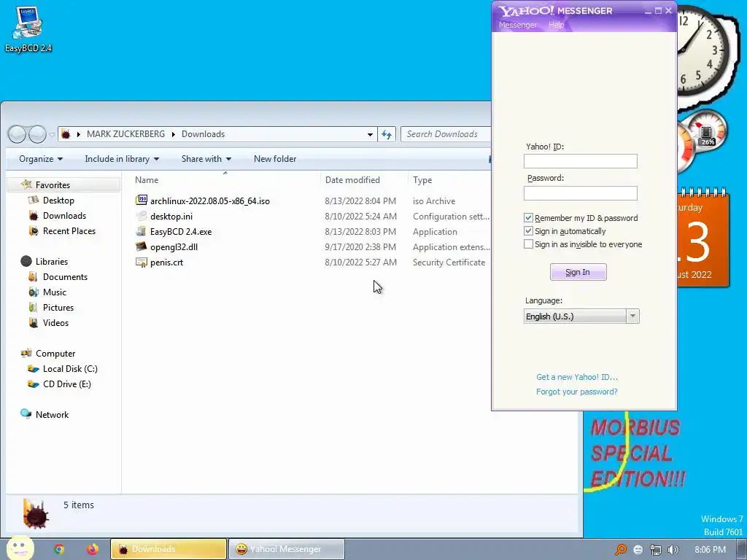Click the CD Drive (E:) icon

click(x=34, y=384)
